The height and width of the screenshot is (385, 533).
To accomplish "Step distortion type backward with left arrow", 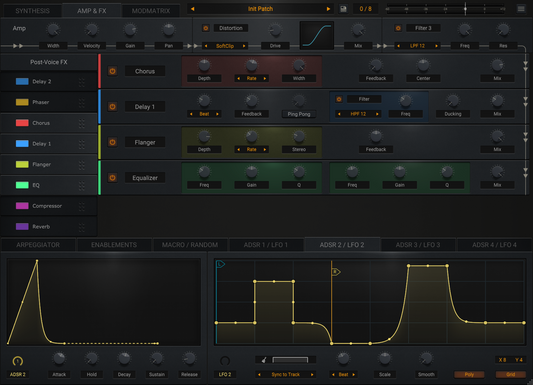I will pyautogui.click(x=206, y=46).
